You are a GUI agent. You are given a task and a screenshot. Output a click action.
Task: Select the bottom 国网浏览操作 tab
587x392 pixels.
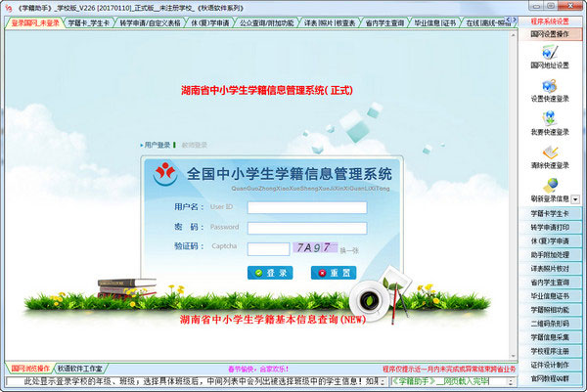point(30,369)
